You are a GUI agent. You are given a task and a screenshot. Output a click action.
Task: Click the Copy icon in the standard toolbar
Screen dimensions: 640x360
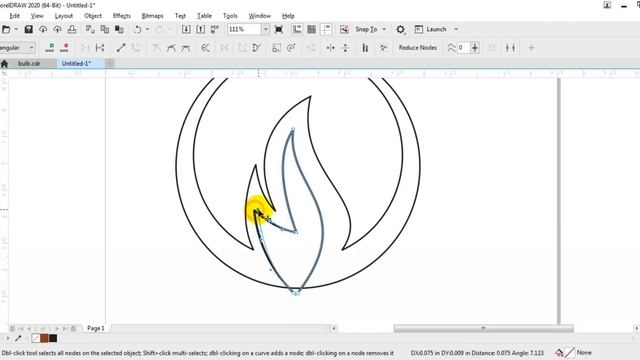(x=104, y=29)
